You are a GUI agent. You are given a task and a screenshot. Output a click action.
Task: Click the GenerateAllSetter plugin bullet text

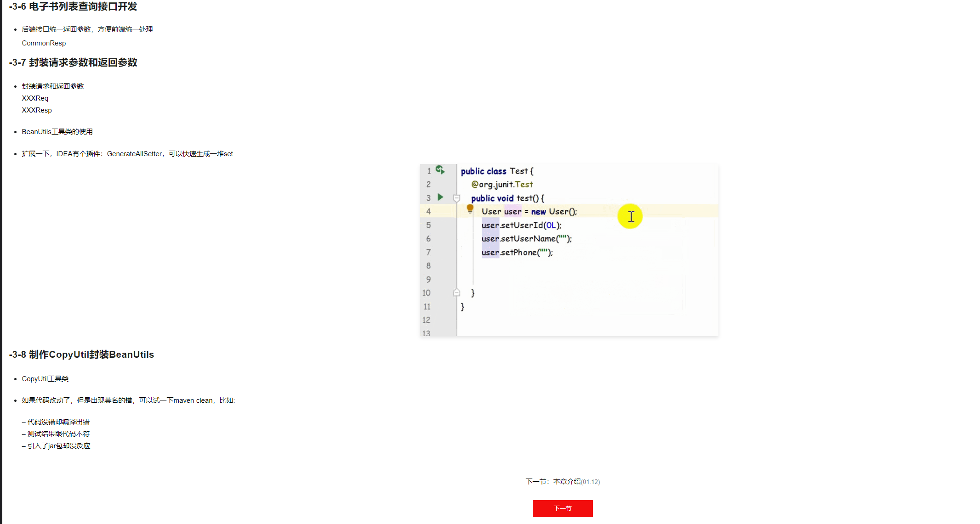click(127, 154)
